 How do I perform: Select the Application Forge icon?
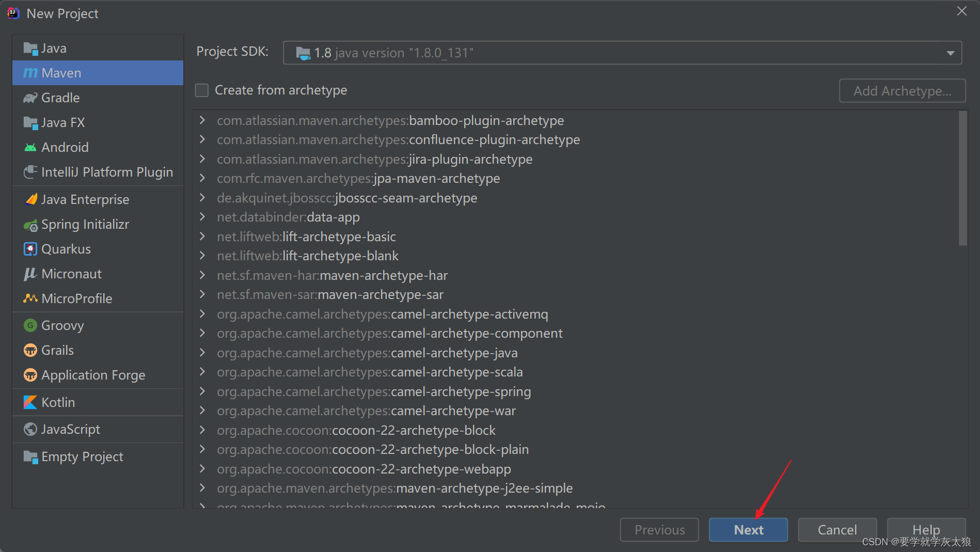(x=30, y=375)
